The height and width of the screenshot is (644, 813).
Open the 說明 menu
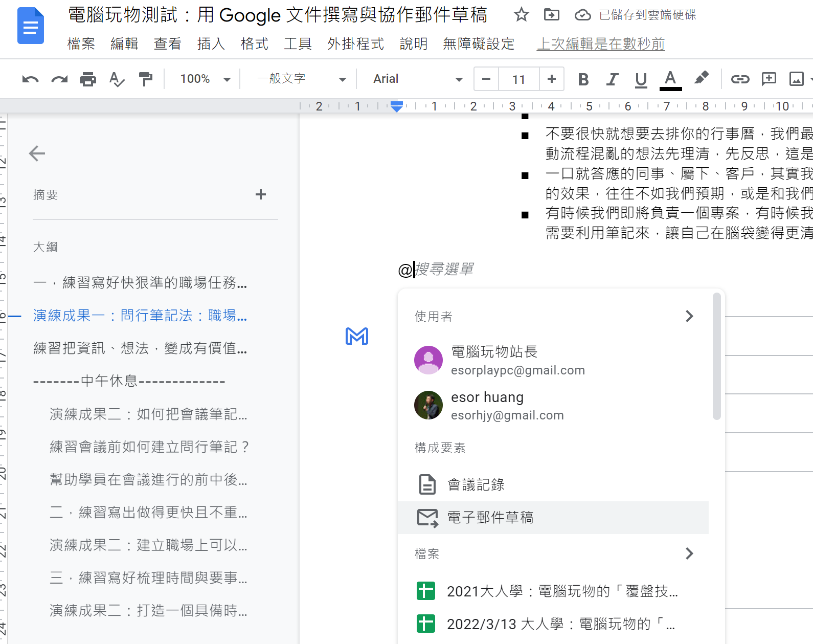[414, 44]
